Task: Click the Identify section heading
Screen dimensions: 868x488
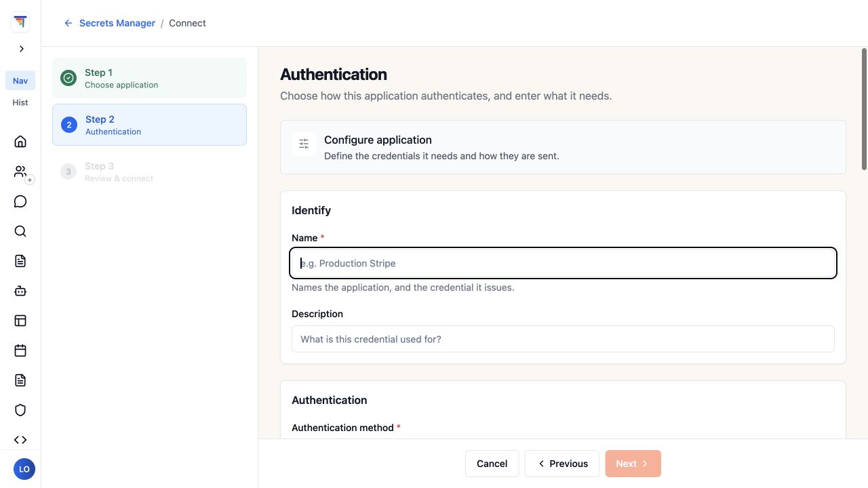Action: tap(311, 210)
